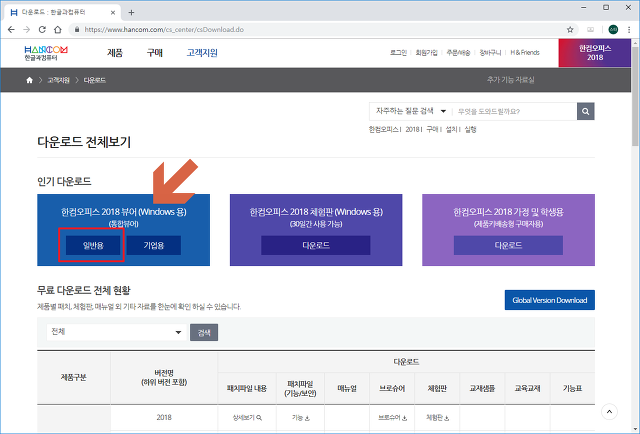This screenshot has height=434, width=640.
Task: Open a new browser tab
Action: click(x=131, y=13)
